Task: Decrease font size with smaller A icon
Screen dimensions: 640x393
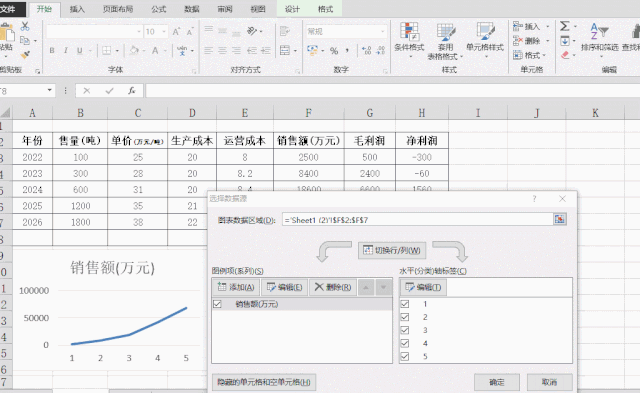Action: click(x=190, y=31)
